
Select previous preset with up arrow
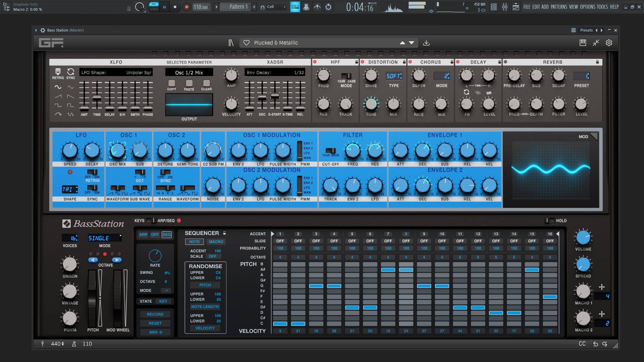[402, 43]
